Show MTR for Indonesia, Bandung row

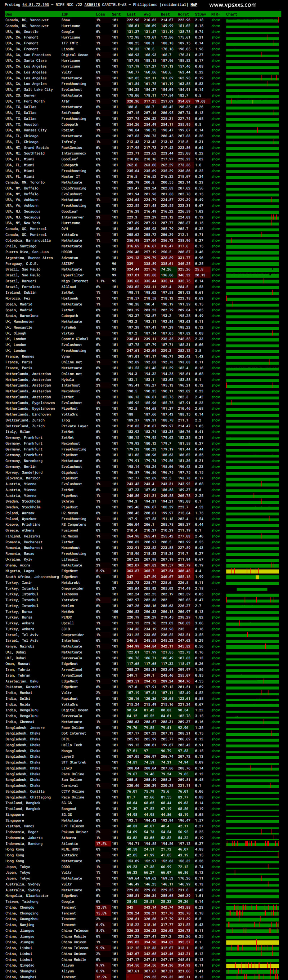point(215,844)
